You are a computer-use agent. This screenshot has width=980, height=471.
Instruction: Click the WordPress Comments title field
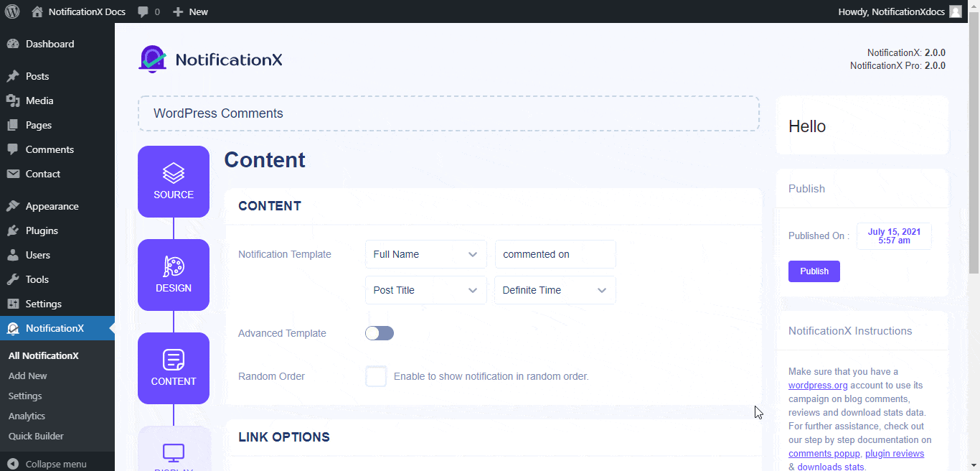(x=448, y=113)
